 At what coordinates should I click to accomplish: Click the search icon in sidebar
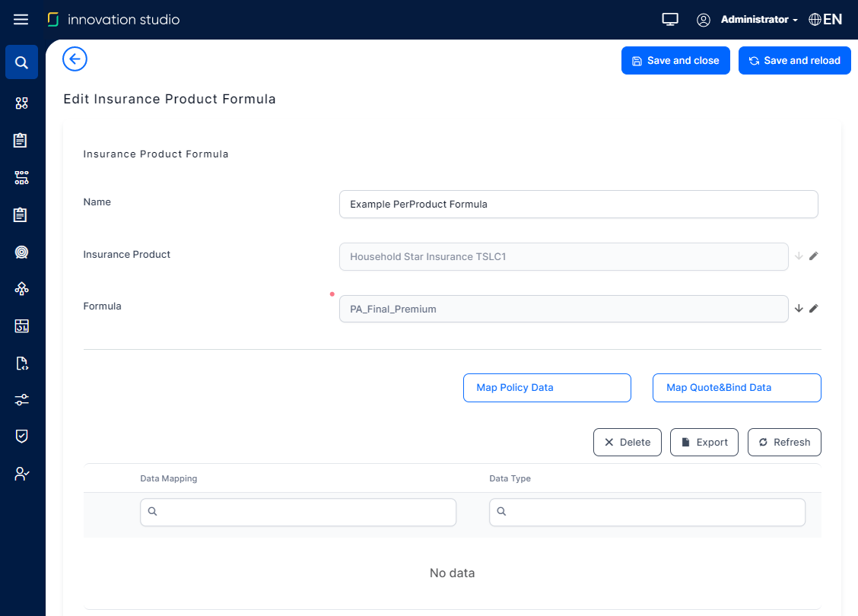click(21, 62)
